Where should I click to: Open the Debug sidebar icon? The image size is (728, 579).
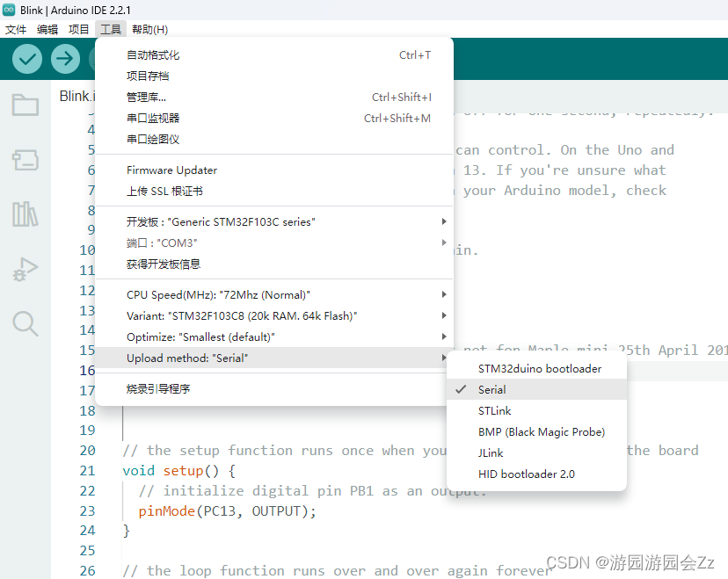pyautogui.click(x=25, y=269)
